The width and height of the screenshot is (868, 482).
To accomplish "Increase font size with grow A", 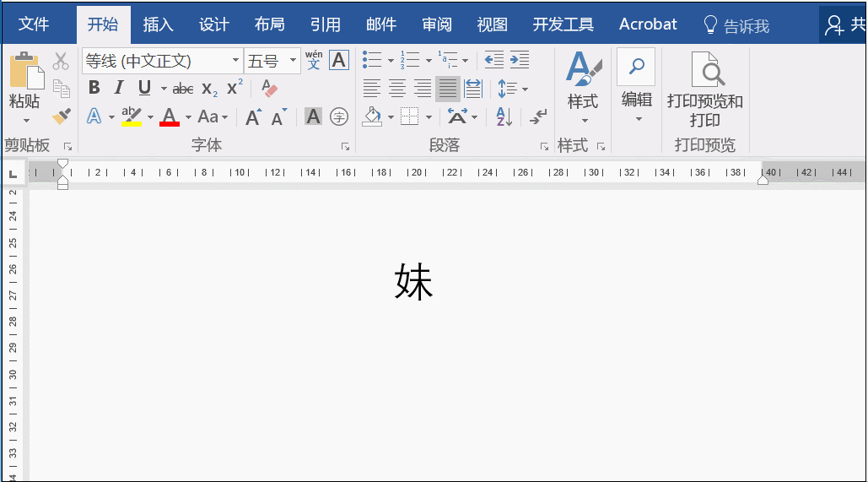I will point(254,116).
